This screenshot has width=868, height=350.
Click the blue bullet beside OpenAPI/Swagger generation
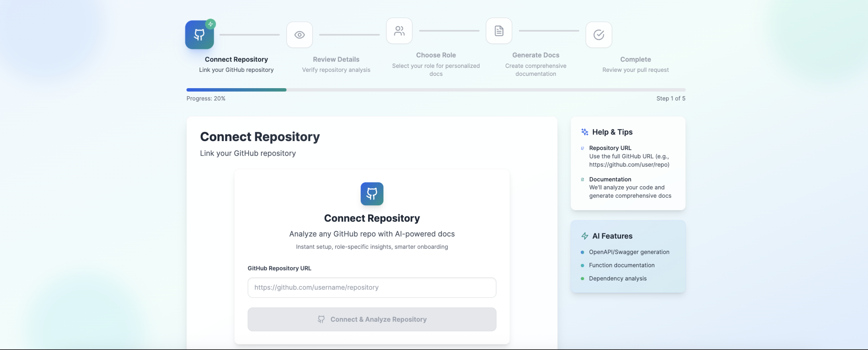pyautogui.click(x=582, y=252)
